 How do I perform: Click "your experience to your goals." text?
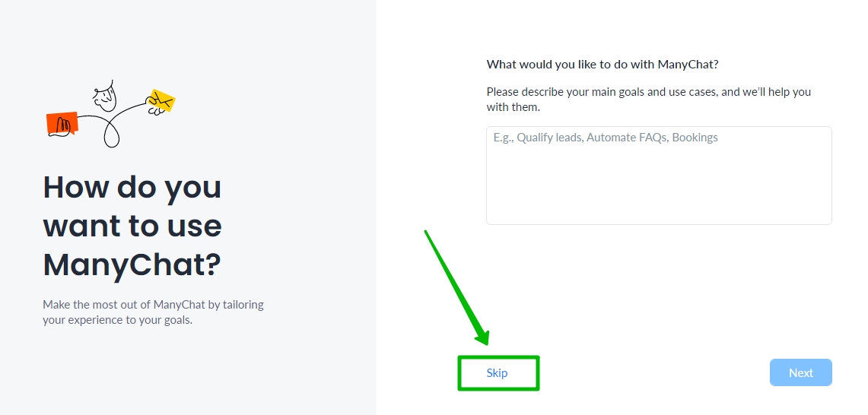117,320
